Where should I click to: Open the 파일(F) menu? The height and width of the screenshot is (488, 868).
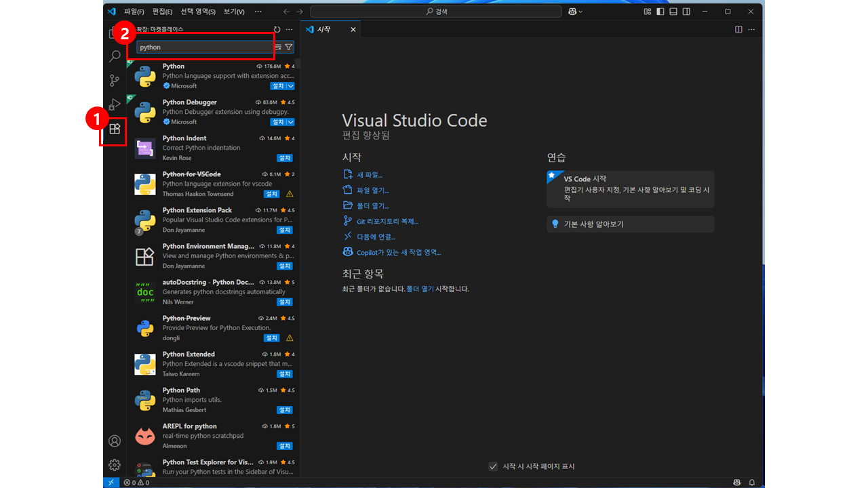134,12
